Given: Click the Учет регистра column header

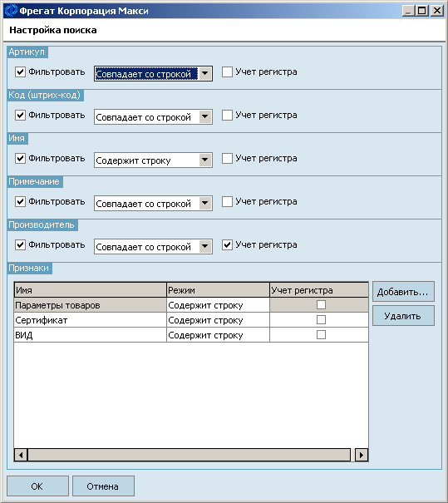Looking at the screenshot, I should tap(319, 290).
